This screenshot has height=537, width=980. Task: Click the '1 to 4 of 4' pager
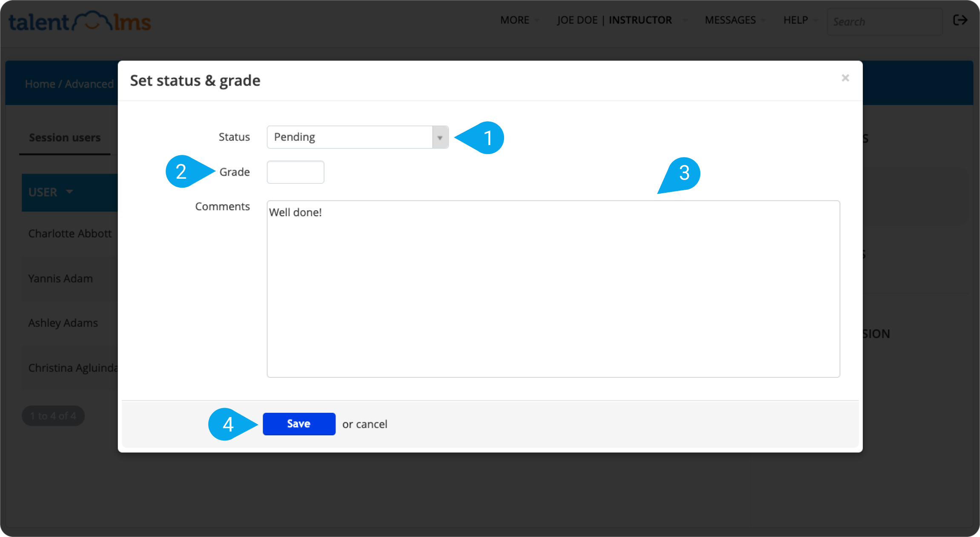tap(53, 416)
